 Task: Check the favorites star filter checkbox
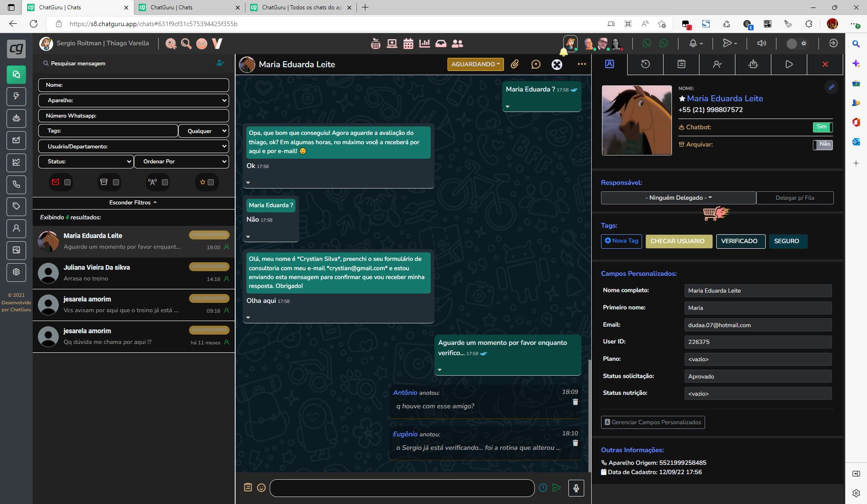pos(210,182)
